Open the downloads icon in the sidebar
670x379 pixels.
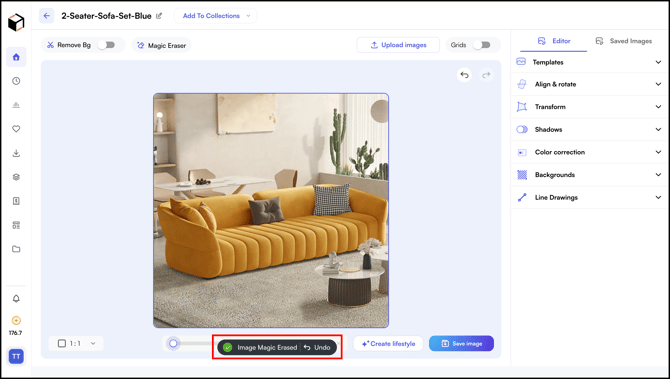click(16, 153)
